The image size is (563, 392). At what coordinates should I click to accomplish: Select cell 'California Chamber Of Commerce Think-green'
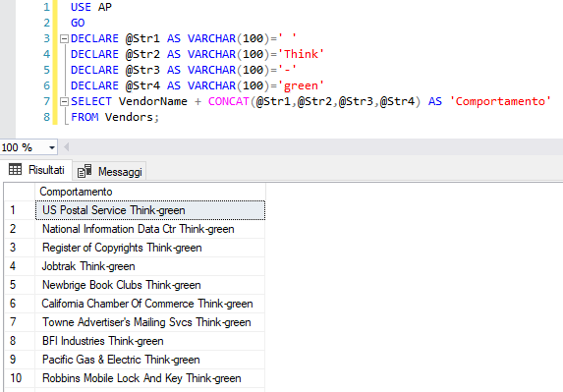(150, 304)
